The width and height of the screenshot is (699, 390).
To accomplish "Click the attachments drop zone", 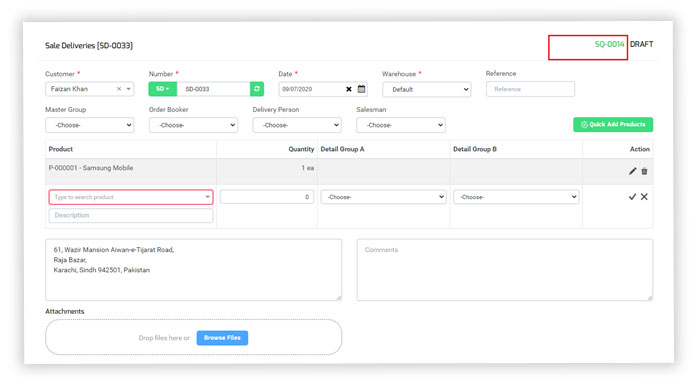I will pos(193,337).
